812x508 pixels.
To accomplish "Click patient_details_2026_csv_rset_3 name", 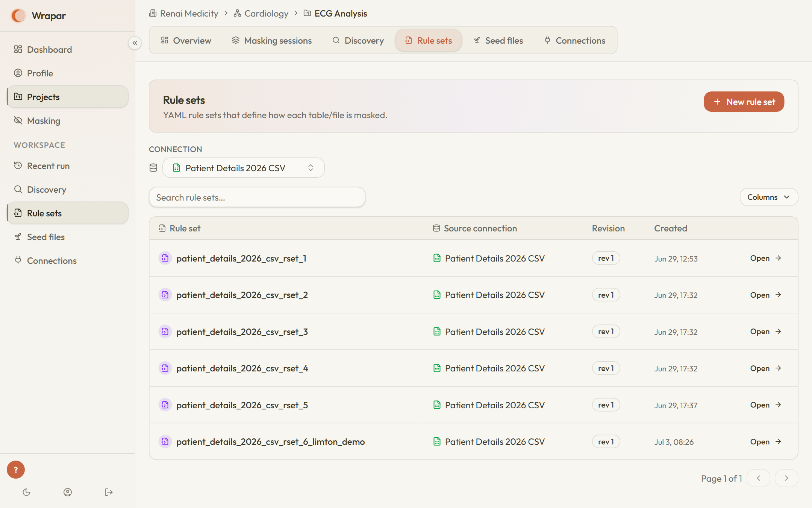I will [242, 332].
